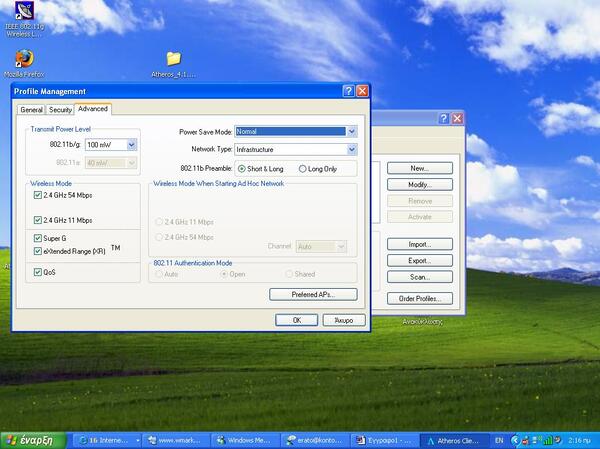The height and width of the screenshot is (449, 600).
Task: Uncheck the 2.4 GHz 54 Mbps checkbox
Action: (38, 195)
